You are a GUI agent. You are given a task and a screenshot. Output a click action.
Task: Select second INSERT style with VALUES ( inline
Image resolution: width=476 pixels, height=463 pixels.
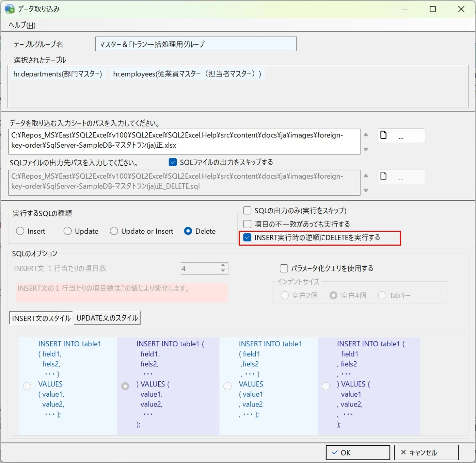pyautogui.click(x=125, y=386)
